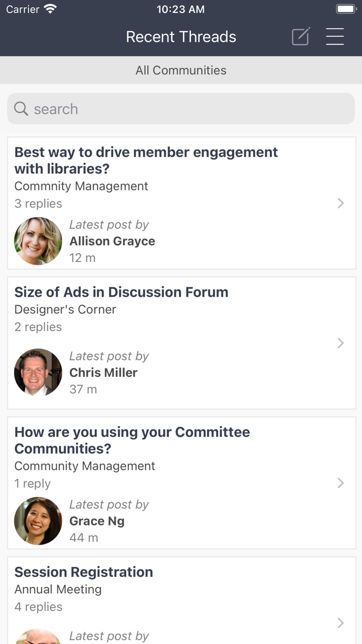The height and width of the screenshot is (644, 362).
Task: Open the All Communities selector
Action: coord(181,70)
